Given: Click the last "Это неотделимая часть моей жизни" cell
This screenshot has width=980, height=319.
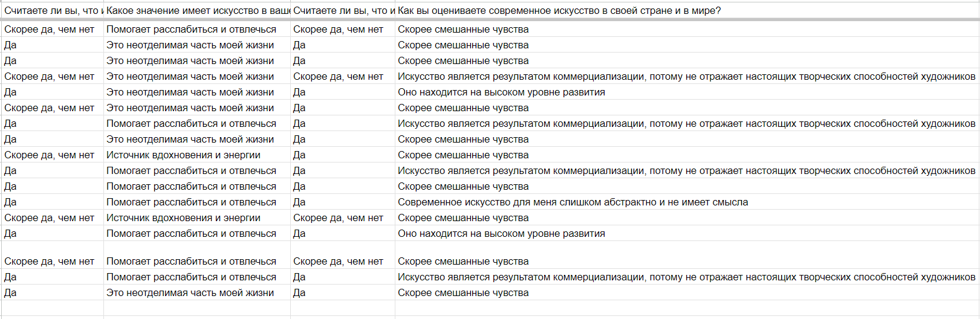Looking at the screenshot, I should 197,292.
